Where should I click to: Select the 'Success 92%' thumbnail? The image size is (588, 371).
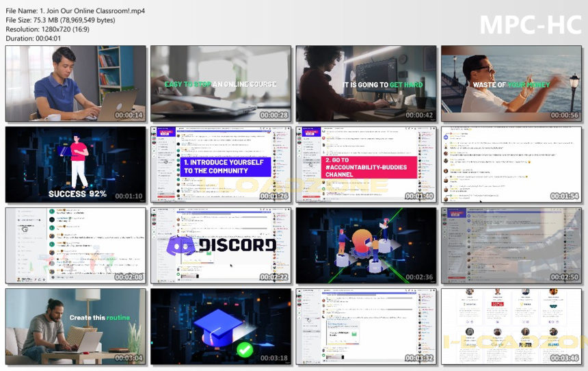pyautogui.click(x=76, y=164)
